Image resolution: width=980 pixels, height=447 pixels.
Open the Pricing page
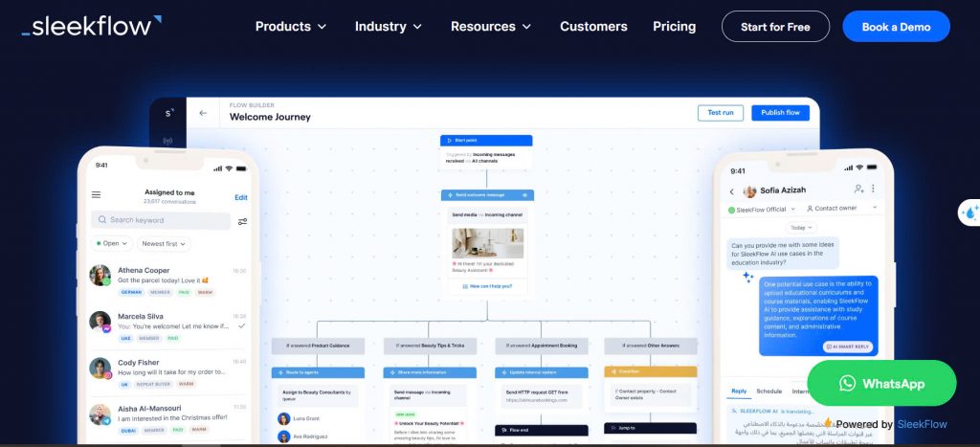point(674,26)
